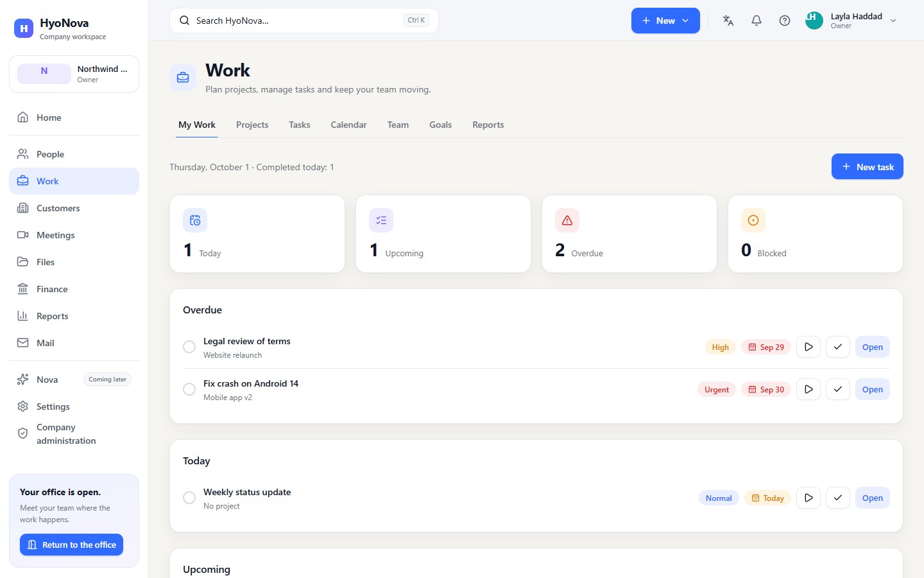Open the Legal review of terms task
This screenshot has height=578, width=924.
coord(873,347)
